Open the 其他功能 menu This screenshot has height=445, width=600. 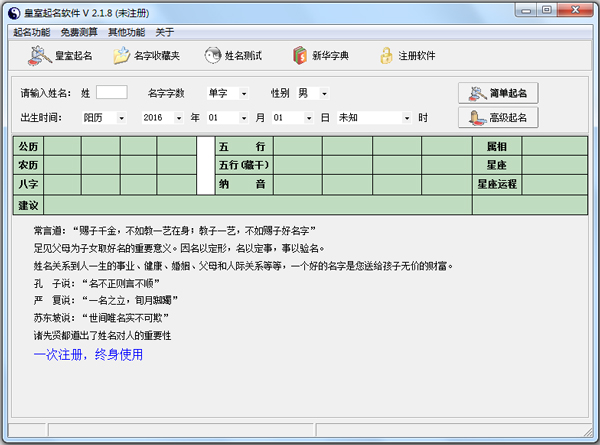pos(126,32)
